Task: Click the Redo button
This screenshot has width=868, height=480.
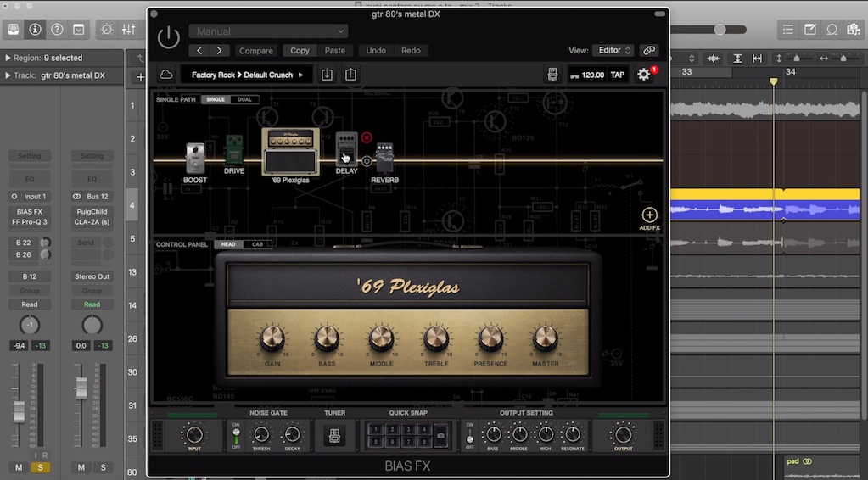Action: click(411, 50)
